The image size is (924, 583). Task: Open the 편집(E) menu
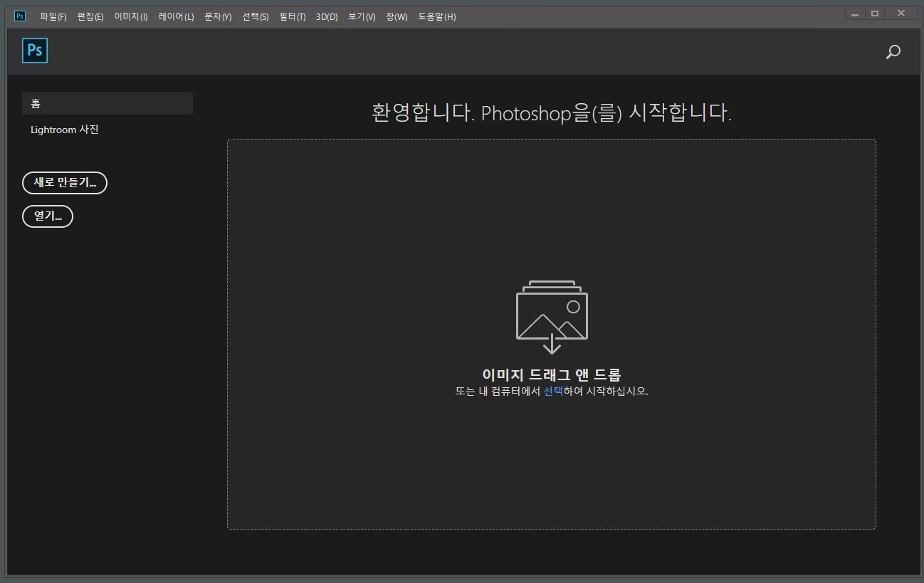pyautogui.click(x=90, y=16)
